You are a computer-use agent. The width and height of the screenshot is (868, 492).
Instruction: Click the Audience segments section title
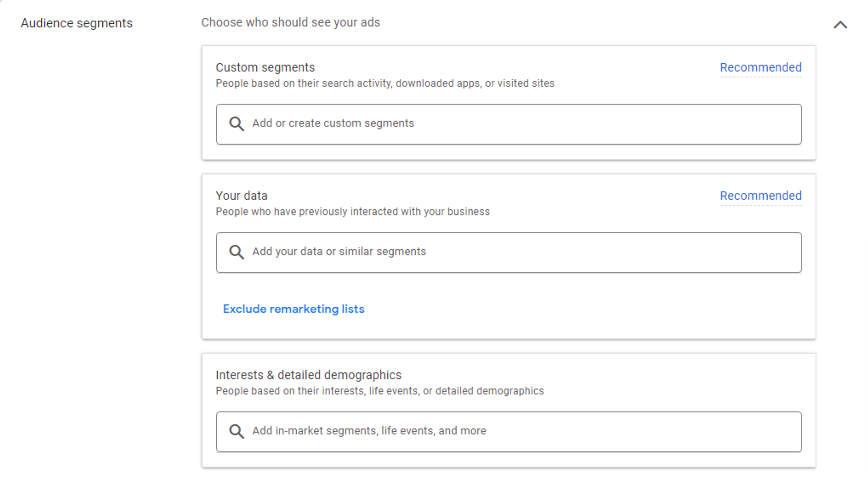77,23
